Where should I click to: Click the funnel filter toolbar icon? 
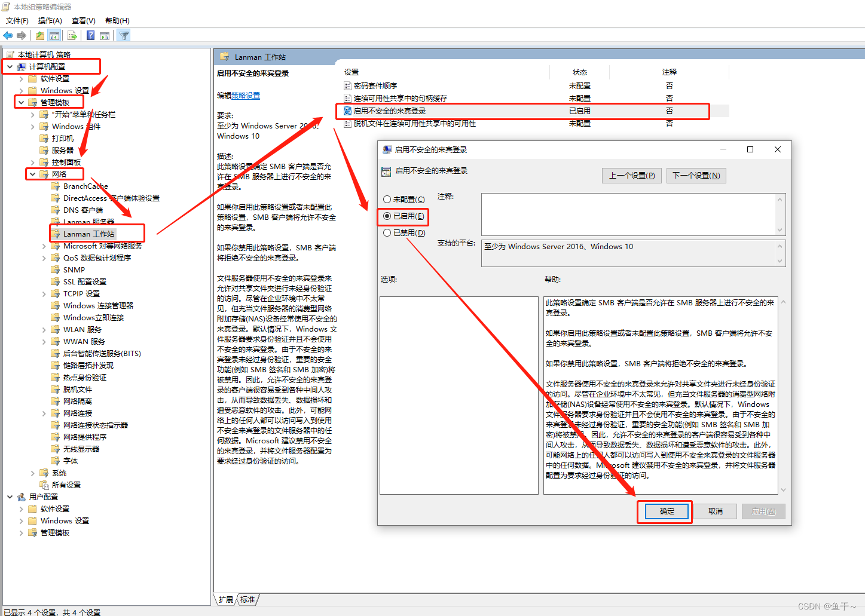pyautogui.click(x=124, y=35)
